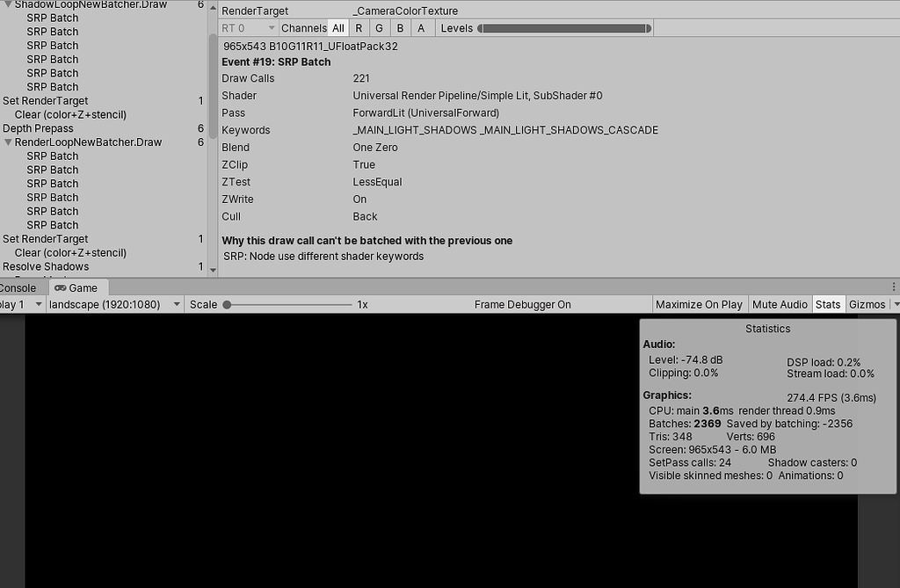
Task: Show only the green channel
Action: tap(379, 27)
